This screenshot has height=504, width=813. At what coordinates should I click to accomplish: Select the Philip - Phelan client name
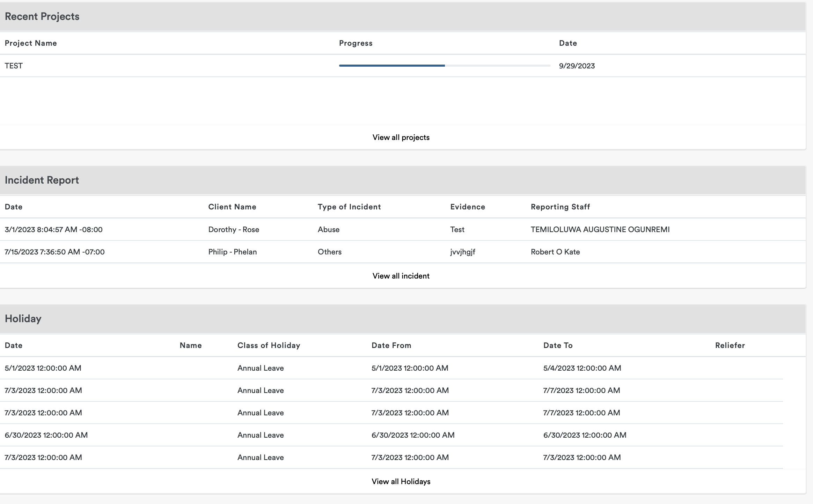[x=232, y=252]
